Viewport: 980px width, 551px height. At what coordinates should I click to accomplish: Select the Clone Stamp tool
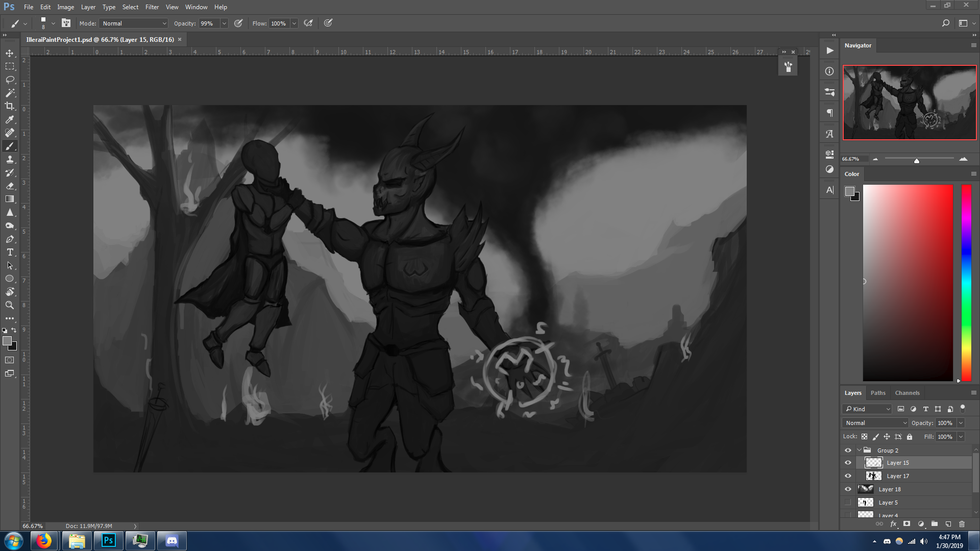[x=10, y=159]
